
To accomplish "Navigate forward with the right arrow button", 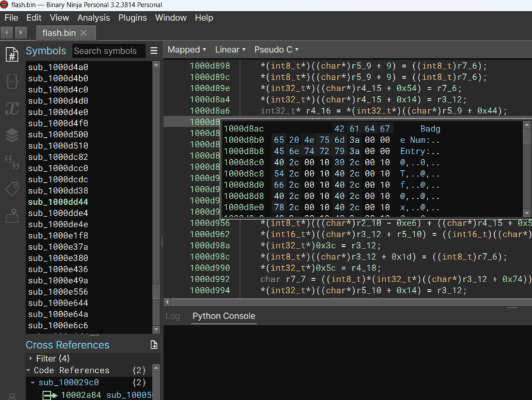I will click(x=21, y=33).
